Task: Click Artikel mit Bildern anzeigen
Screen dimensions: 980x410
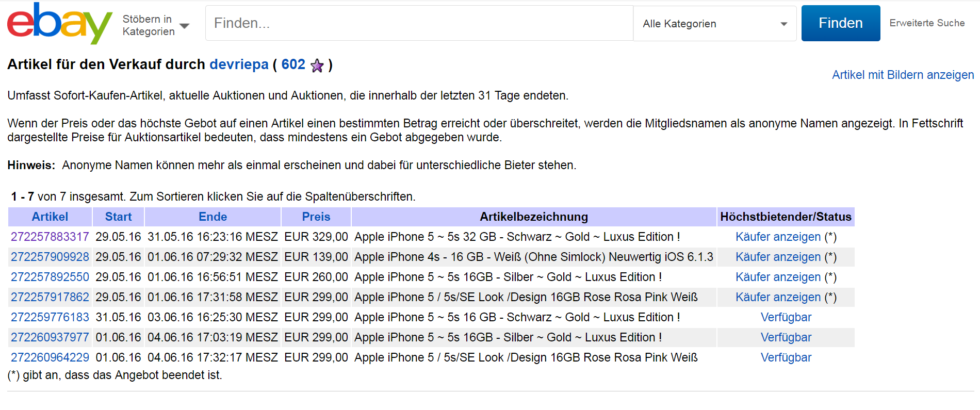Action: coord(903,75)
